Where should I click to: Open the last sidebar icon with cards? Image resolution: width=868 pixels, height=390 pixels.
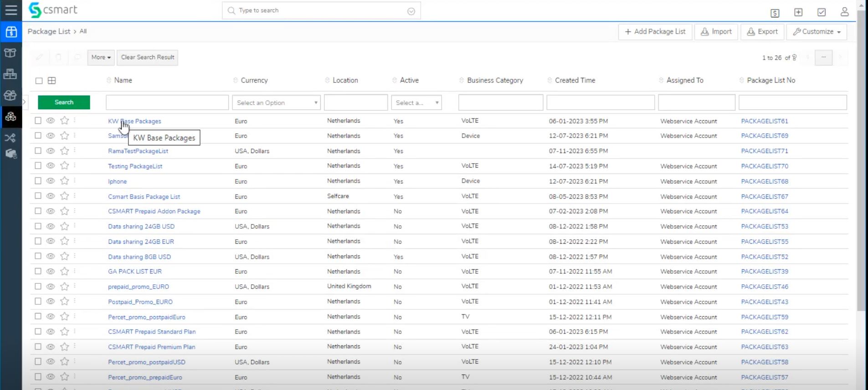coord(11,154)
